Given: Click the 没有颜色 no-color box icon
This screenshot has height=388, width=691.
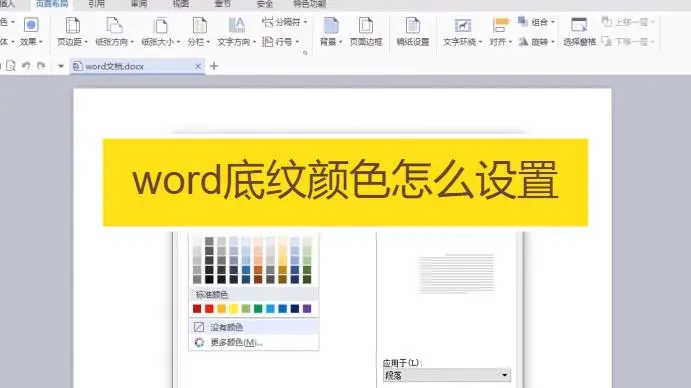Looking at the screenshot, I should [x=199, y=327].
